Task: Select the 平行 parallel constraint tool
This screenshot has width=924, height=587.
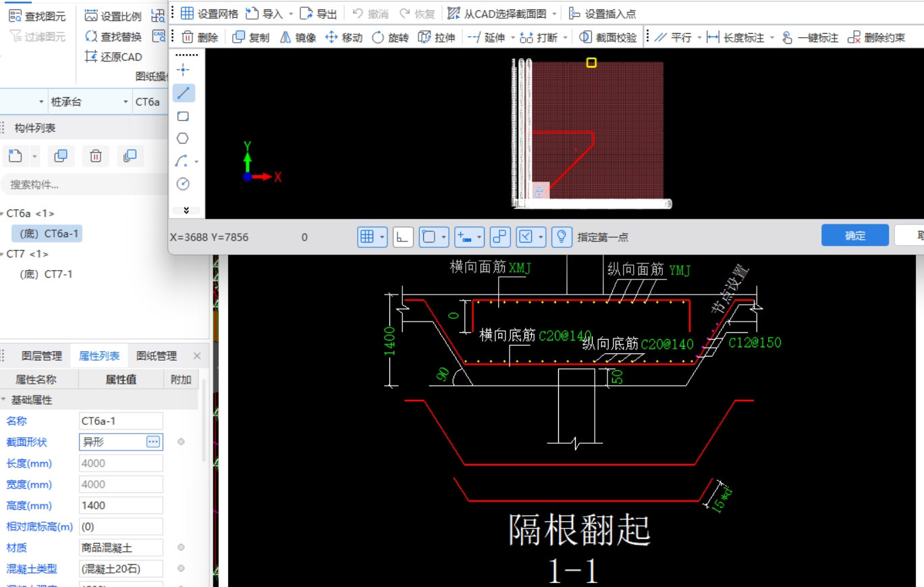Action: tap(674, 37)
